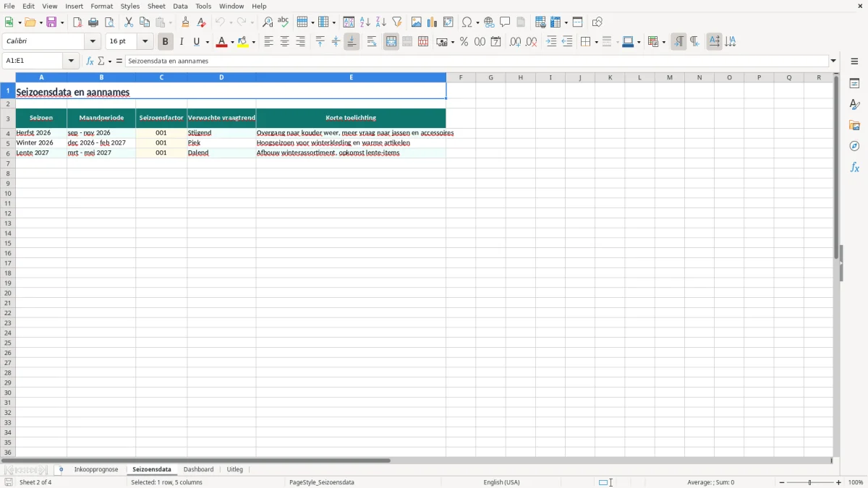Insert a comment
This screenshot has width=868, height=488.
point(505,22)
